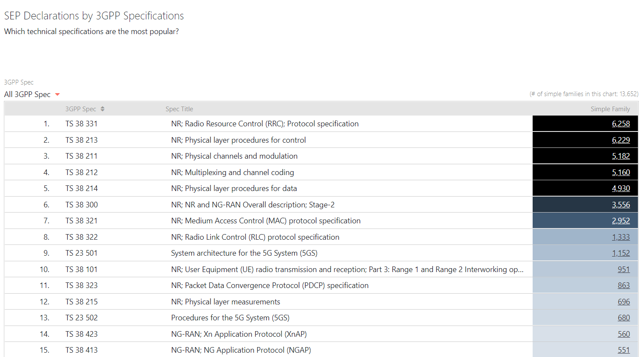644x357 pixels.
Task: Select the TS 38 215 cell
Action: point(82,302)
